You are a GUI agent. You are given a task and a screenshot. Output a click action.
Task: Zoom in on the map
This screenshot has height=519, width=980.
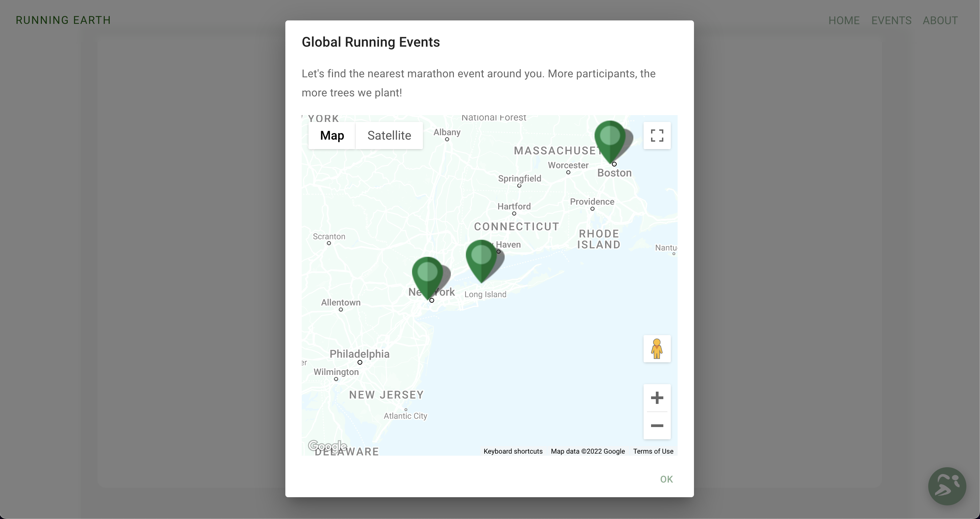click(x=657, y=398)
